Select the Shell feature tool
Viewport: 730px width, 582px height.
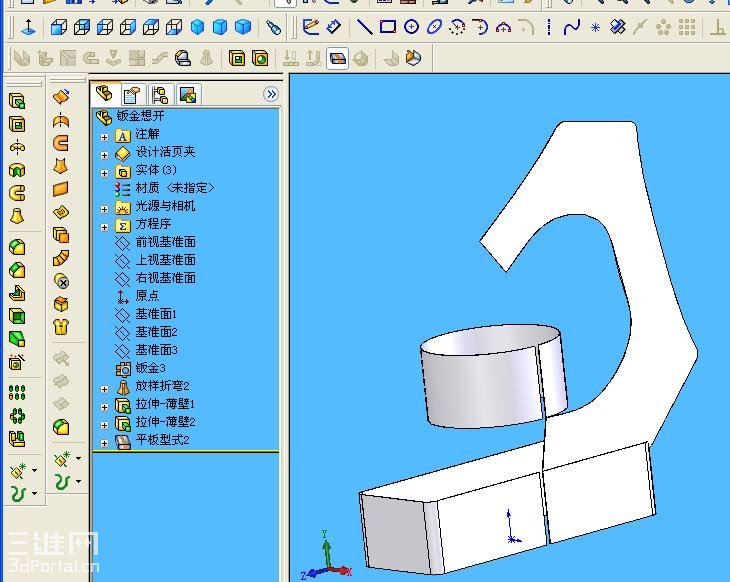[x=17, y=317]
